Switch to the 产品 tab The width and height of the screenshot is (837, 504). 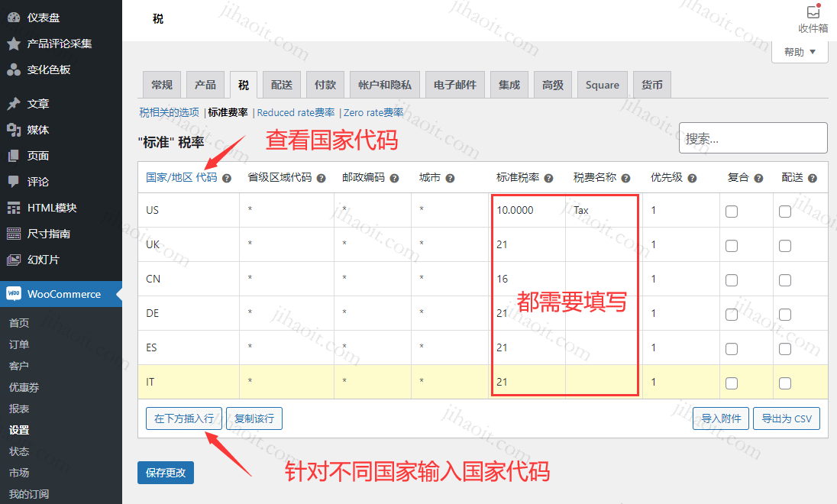click(205, 85)
